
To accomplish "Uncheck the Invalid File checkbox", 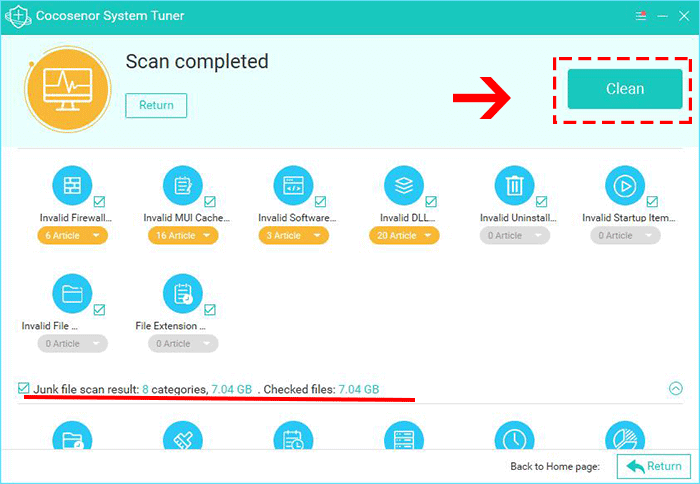I will 100,309.
